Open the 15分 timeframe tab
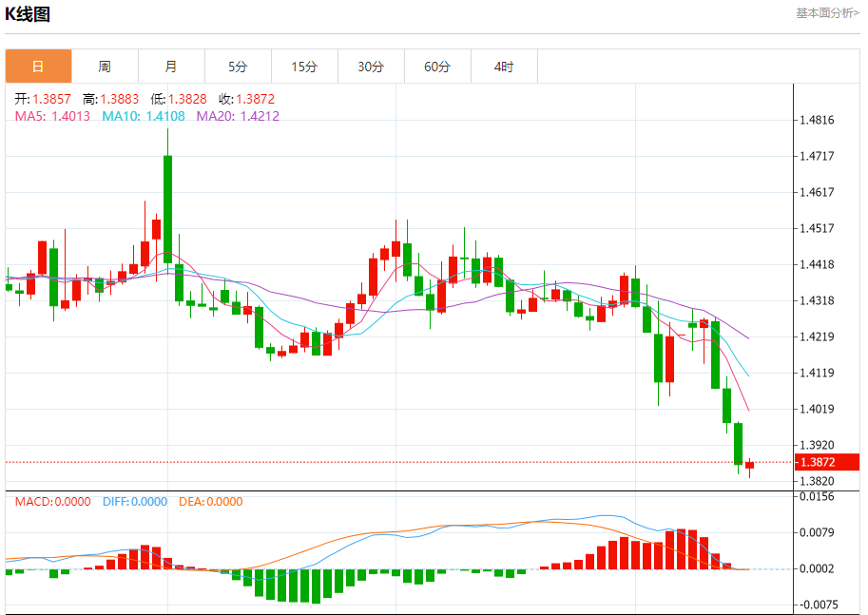The width and height of the screenshot is (868, 615). pyautogui.click(x=304, y=67)
